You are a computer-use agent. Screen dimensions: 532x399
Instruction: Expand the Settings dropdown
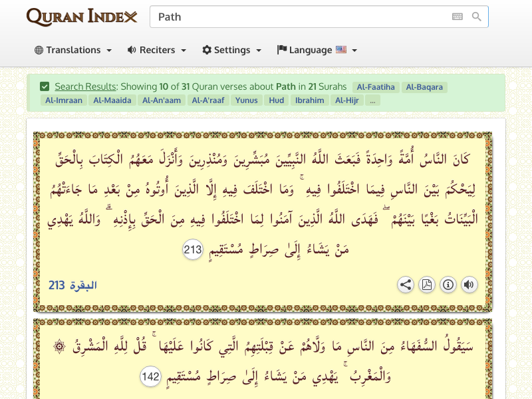(231, 50)
